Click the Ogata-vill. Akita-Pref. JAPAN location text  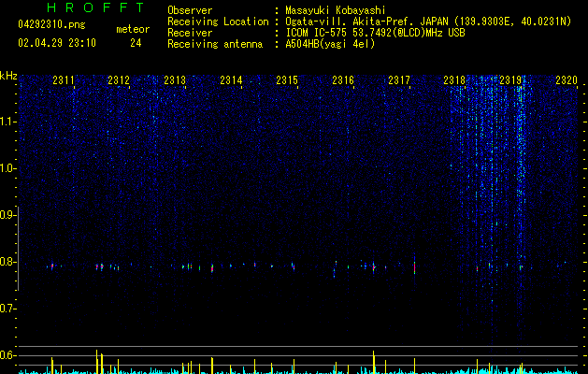click(428, 22)
